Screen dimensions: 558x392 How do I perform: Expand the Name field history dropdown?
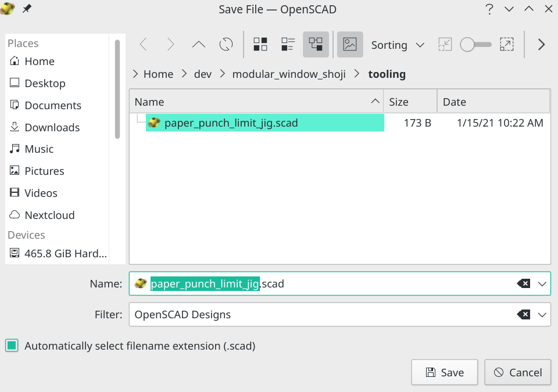(x=542, y=283)
